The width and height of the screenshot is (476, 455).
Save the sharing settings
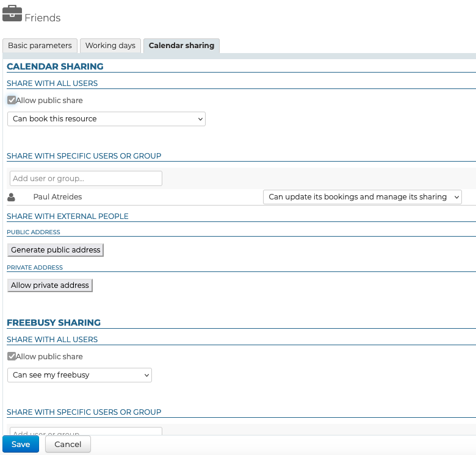pos(21,444)
